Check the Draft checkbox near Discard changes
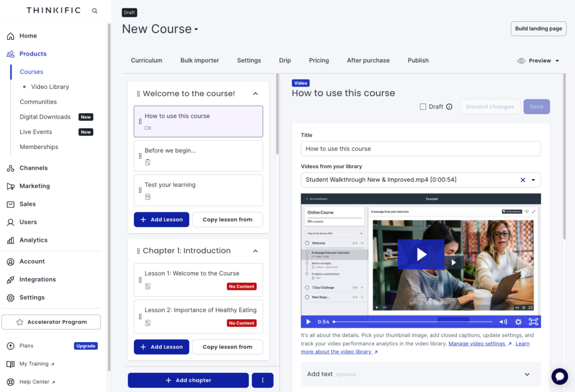The image size is (575, 392). coord(422,106)
